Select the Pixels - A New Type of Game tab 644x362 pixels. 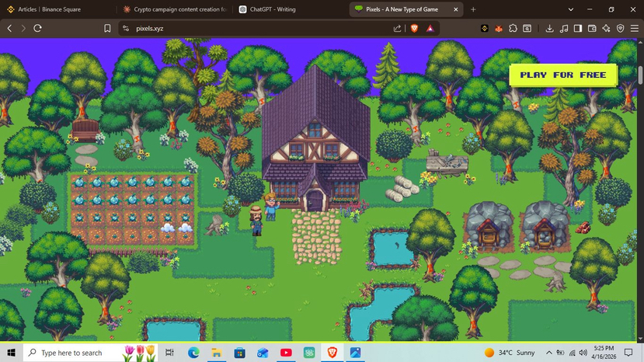(402, 9)
